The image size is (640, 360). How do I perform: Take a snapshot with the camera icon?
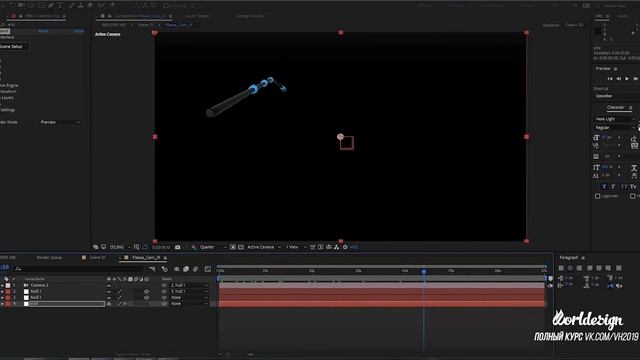point(178,247)
